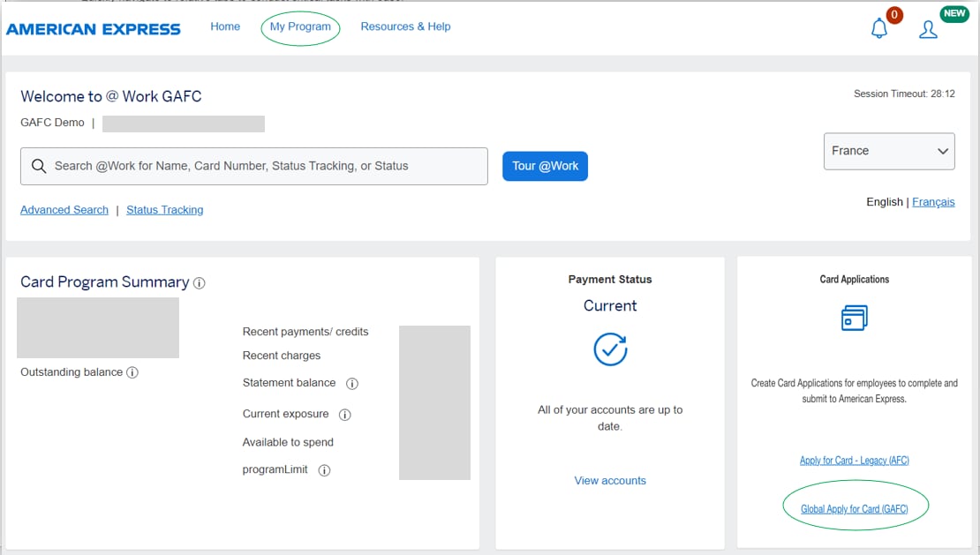The width and height of the screenshot is (980, 555).
Task: Click the Global Apply for Card (GAFC) link
Action: click(x=854, y=509)
